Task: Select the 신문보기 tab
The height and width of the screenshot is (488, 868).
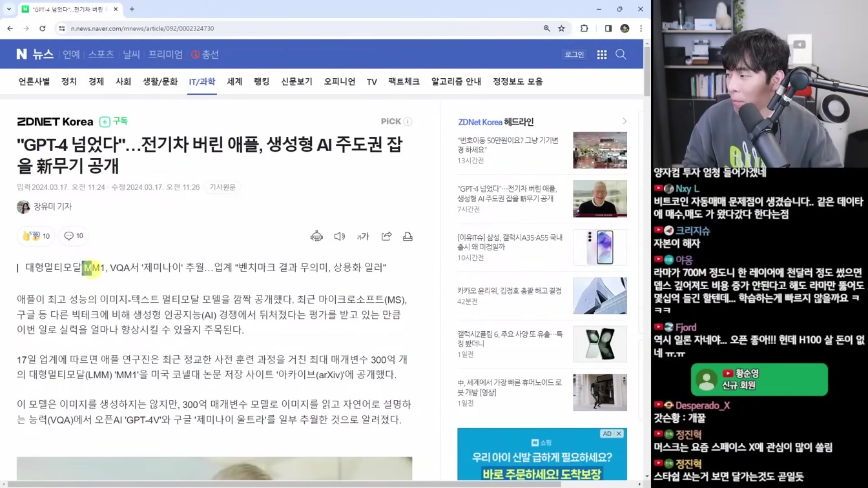Action: 296,82
